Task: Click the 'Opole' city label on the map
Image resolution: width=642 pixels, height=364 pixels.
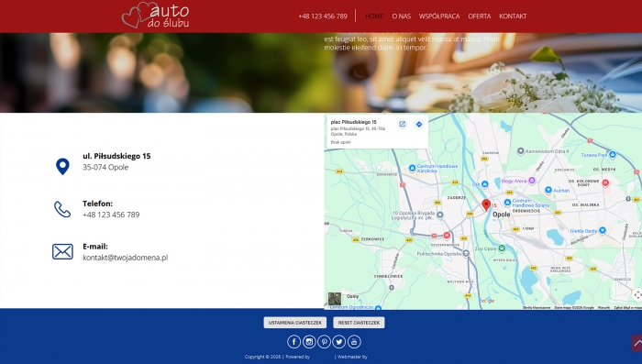Action: 502,215
